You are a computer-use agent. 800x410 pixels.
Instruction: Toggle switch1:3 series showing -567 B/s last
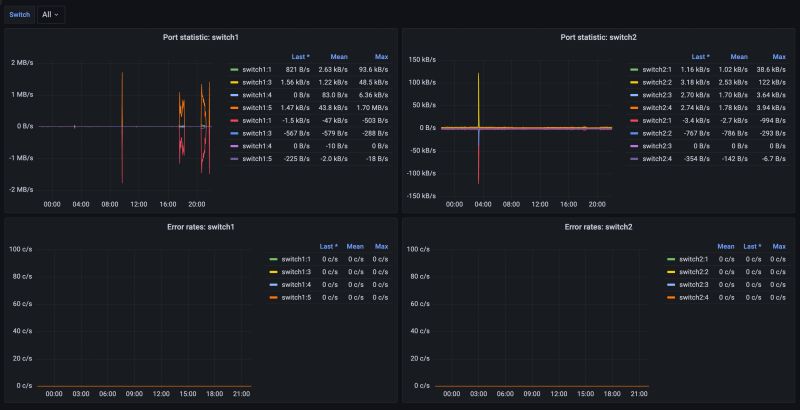pos(257,134)
